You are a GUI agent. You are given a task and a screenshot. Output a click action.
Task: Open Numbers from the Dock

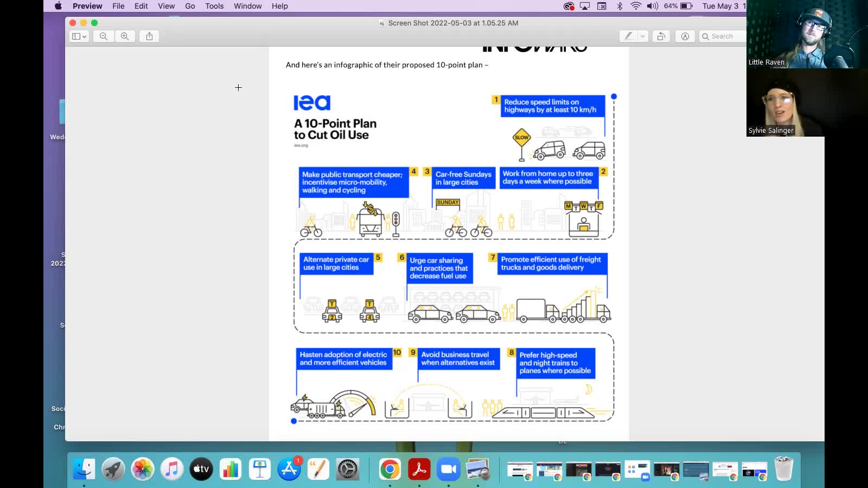click(231, 469)
